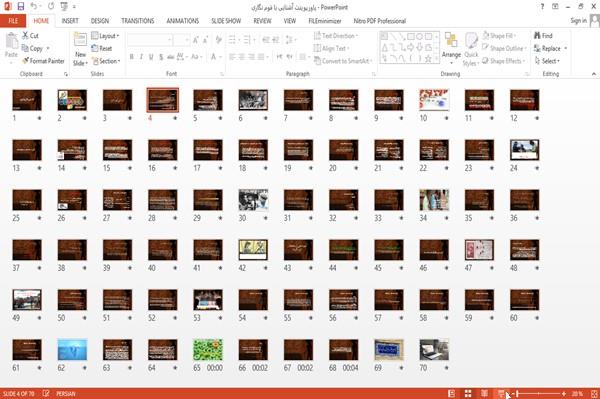This screenshot has width=600, height=399.
Task: Select slide 65 thumbnail with green image
Action: point(208,350)
